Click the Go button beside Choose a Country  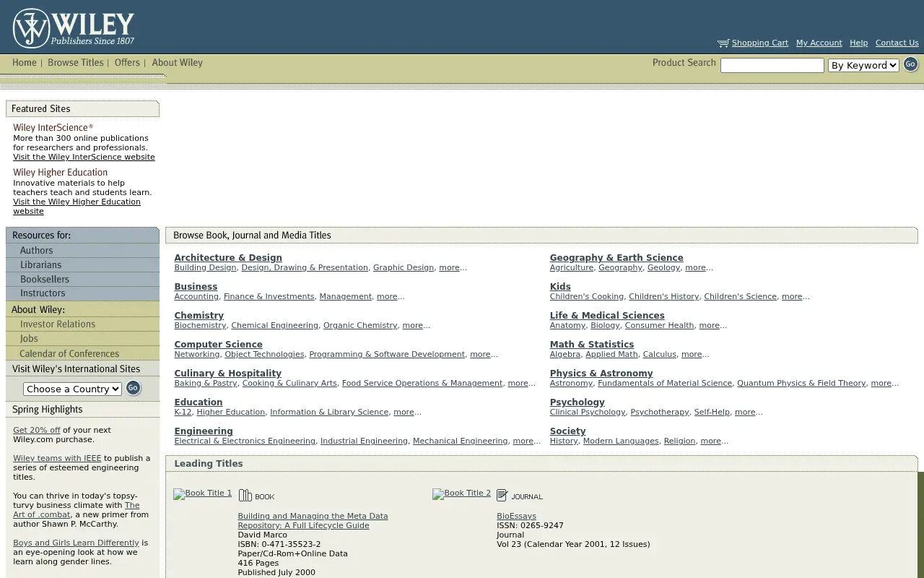point(134,388)
